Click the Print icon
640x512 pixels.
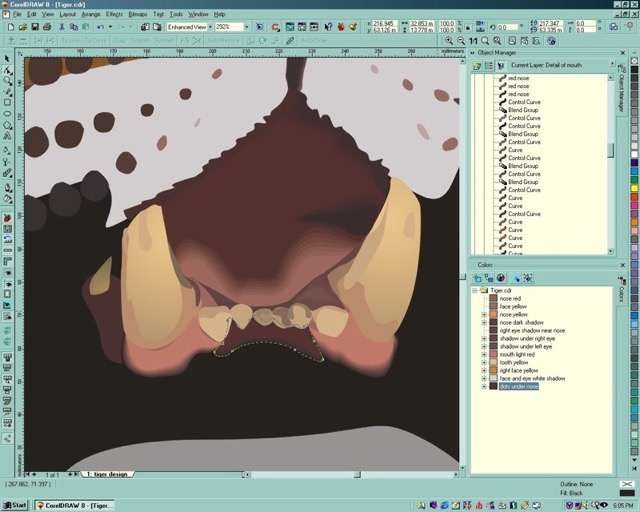click(x=47, y=27)
